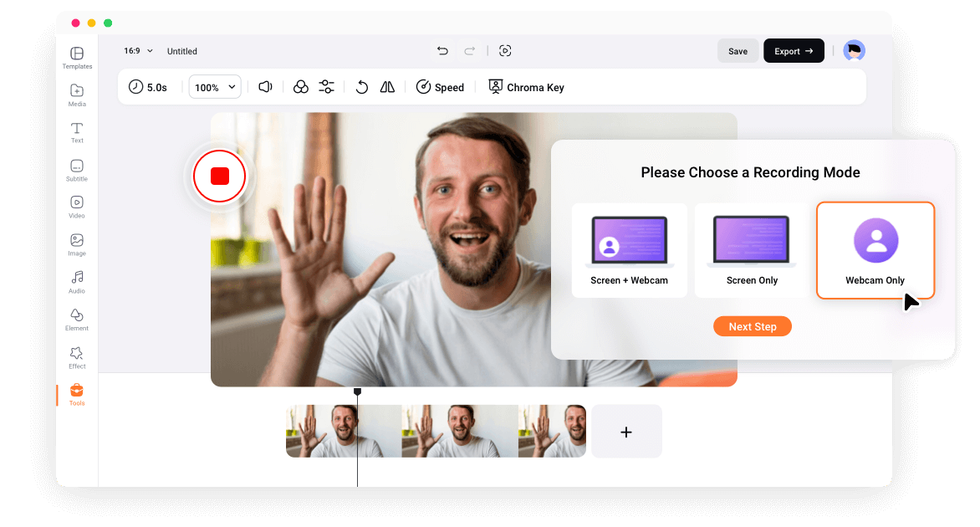Click the horizontal flip icon
The height and width of the screenshot is (527, 980).
pyautogui.click(x=388, y=87)
